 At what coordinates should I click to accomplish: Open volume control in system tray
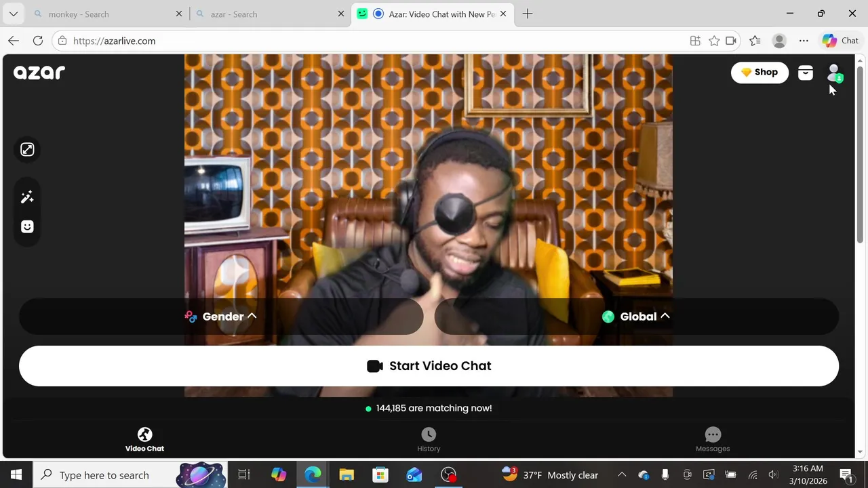click(774, 474)
